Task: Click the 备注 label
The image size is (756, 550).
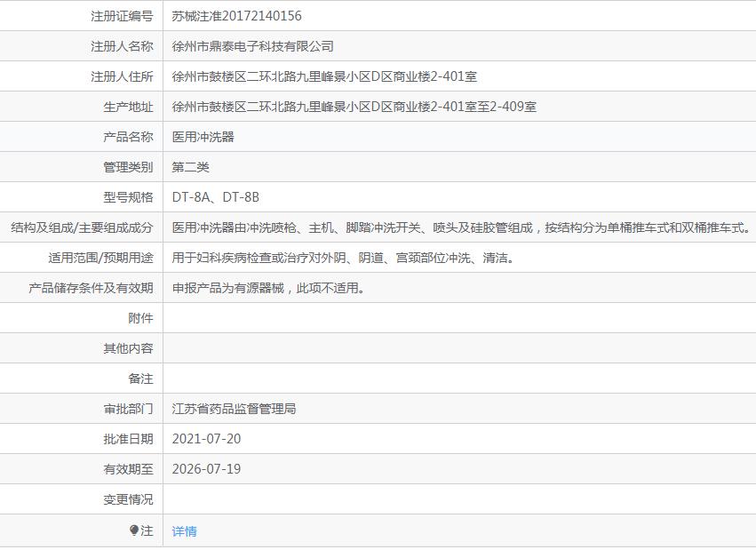Action: coord(140,379)
